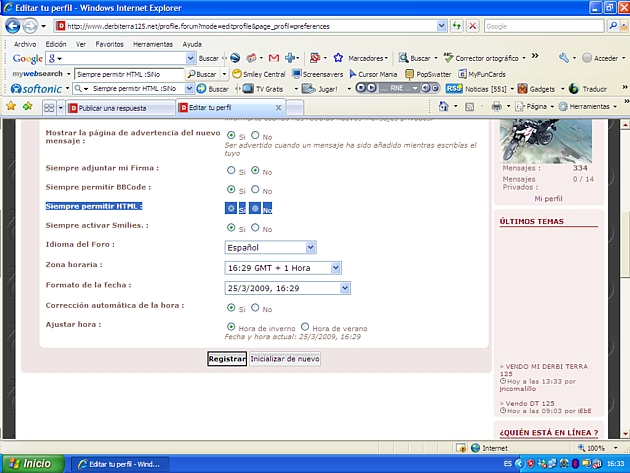Click the TV Gratis icon
Viewport: 630px width, 473px height.
[249, 89]
